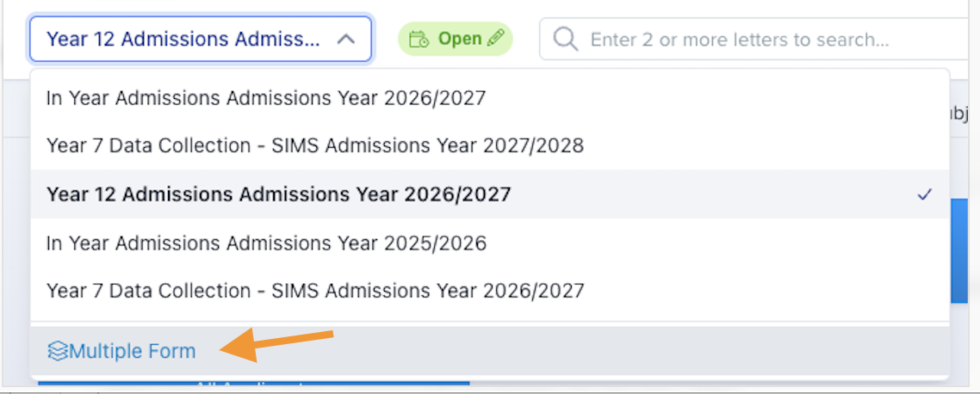This screenshot has height=394, width=980.
Task: Click the magnifying glass search icon
Action: pos(565,40)
